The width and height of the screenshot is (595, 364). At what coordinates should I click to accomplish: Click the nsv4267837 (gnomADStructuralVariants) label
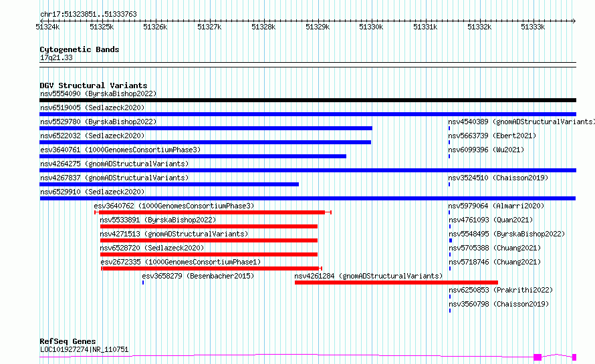coord(114,178)
